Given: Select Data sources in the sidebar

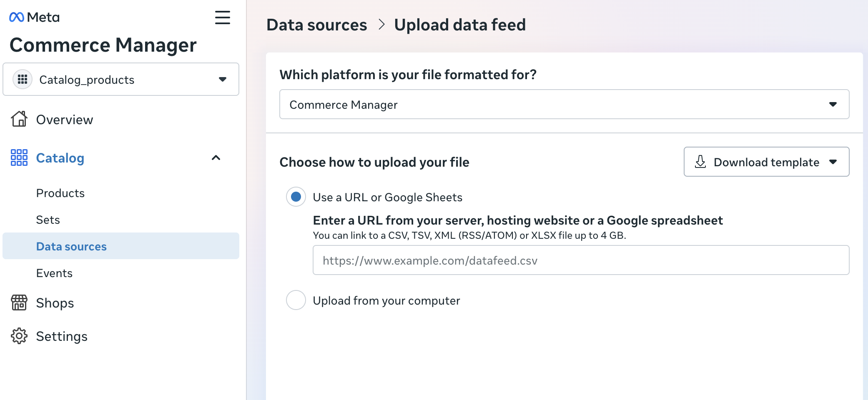Looking at the screenshot, I should coord(71,246).
